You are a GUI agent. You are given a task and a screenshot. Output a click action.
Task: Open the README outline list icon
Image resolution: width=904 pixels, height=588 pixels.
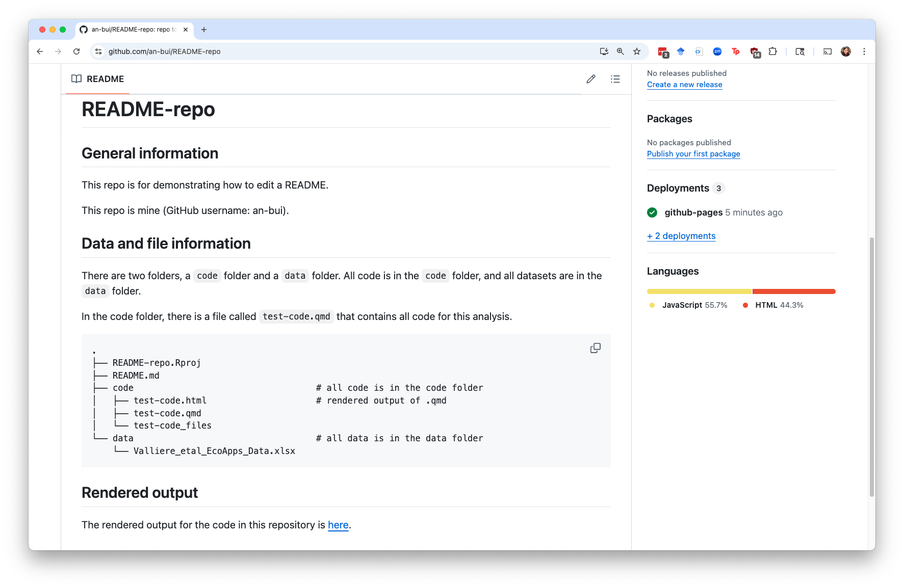pos(615,79)
